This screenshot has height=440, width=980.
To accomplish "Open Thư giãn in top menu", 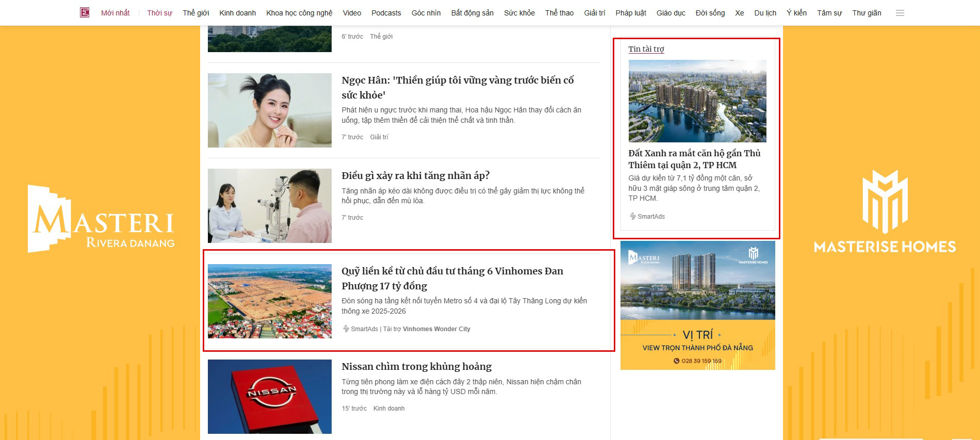I will pyautogui.click(x=867, y=13).
